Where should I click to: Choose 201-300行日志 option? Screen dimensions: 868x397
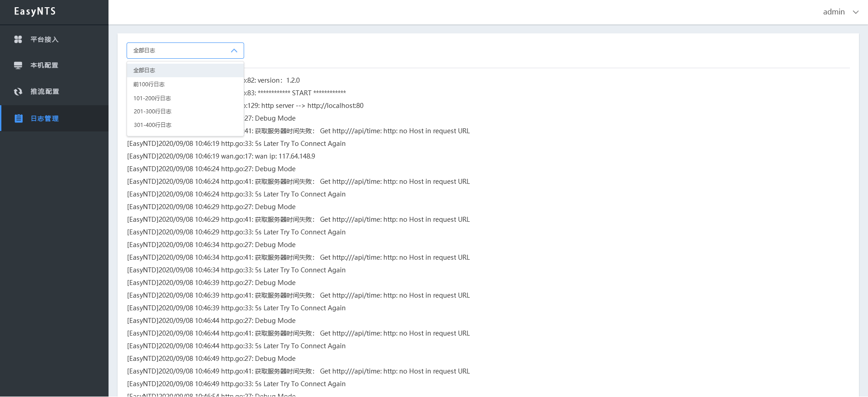coord(152,112)
